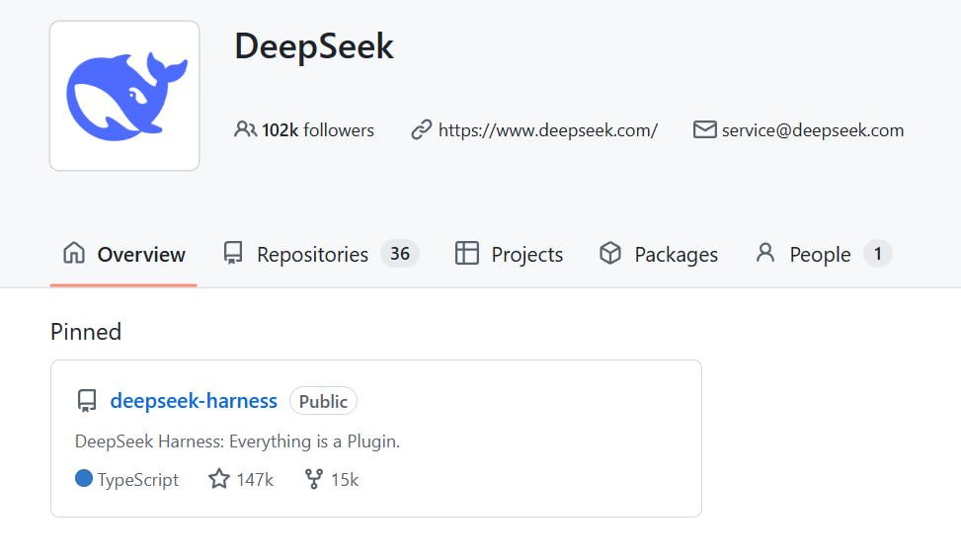Select the Overview tab
961x560 pixels.
[123, 254]
